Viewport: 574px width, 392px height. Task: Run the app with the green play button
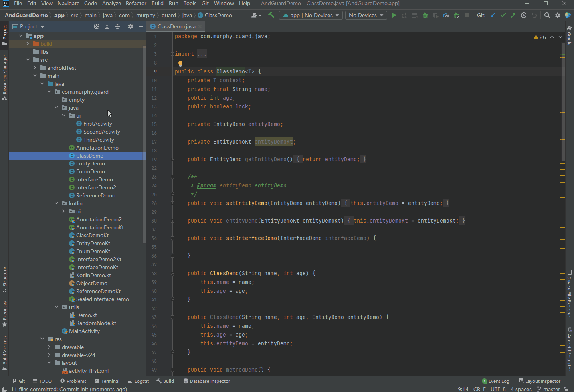pos(394,15)
